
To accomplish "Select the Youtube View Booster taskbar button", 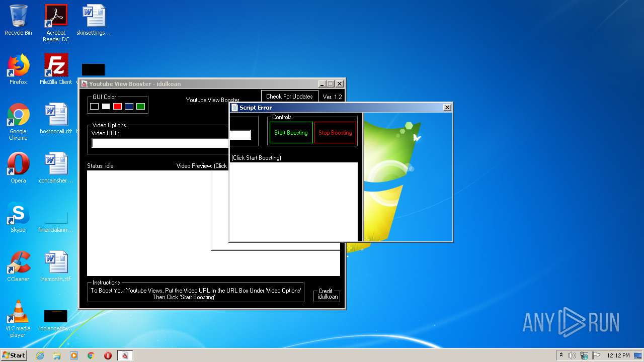I will pos(125,355).
